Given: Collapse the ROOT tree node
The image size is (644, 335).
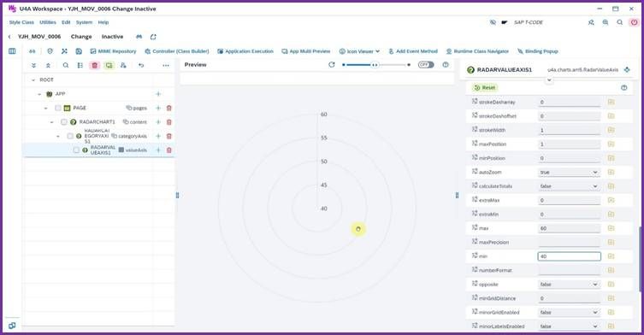Looking at the screenshot, I should pos(33,80).
